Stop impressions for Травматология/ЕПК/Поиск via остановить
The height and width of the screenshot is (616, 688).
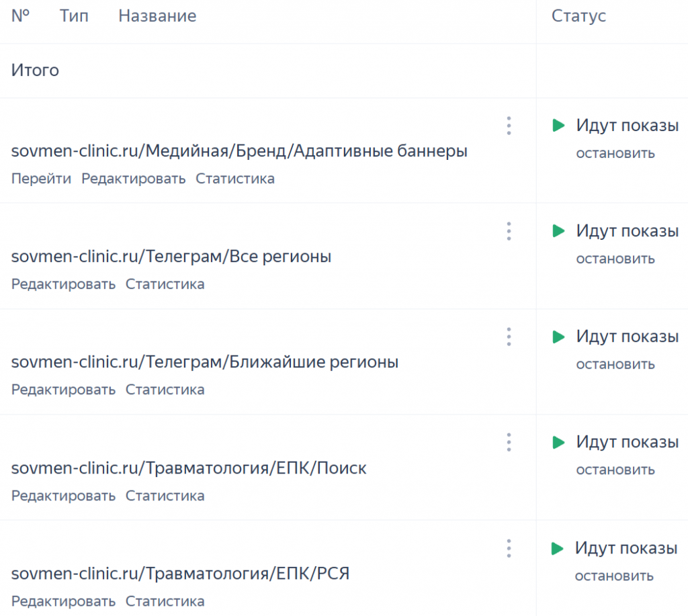tap(615, 470)
